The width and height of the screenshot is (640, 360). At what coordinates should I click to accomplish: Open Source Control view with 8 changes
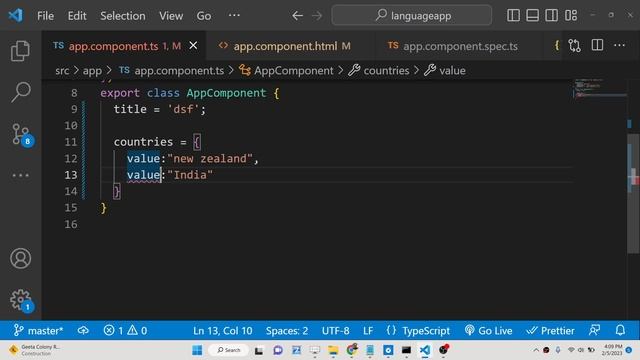[21, 134]
